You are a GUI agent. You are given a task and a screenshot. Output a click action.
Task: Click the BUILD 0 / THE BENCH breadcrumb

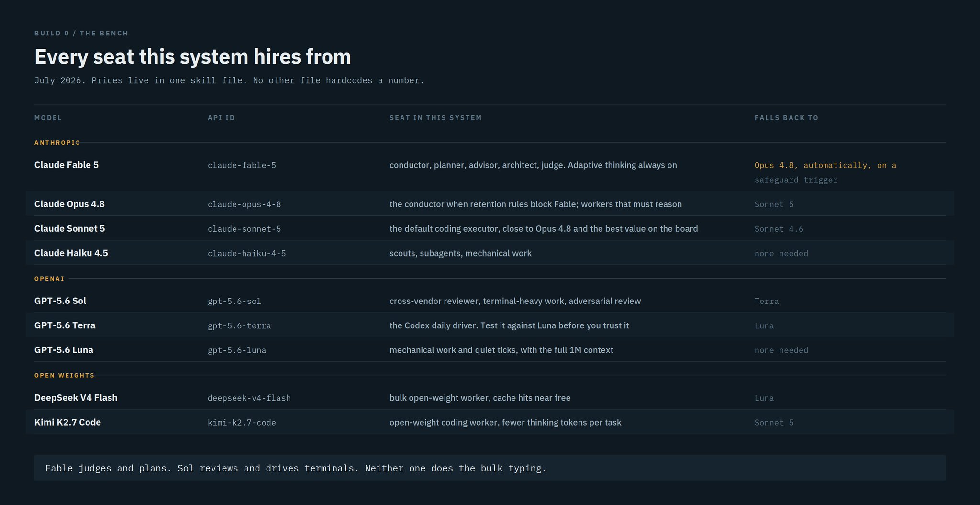81,33
